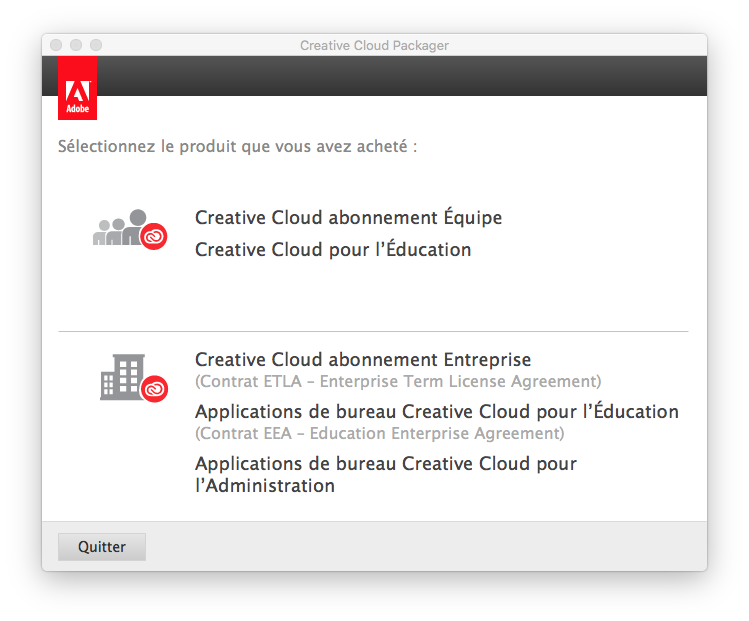Click the Creative Cloud Packager window title
This screenshot has height=621, width=749.
point(374,45)
